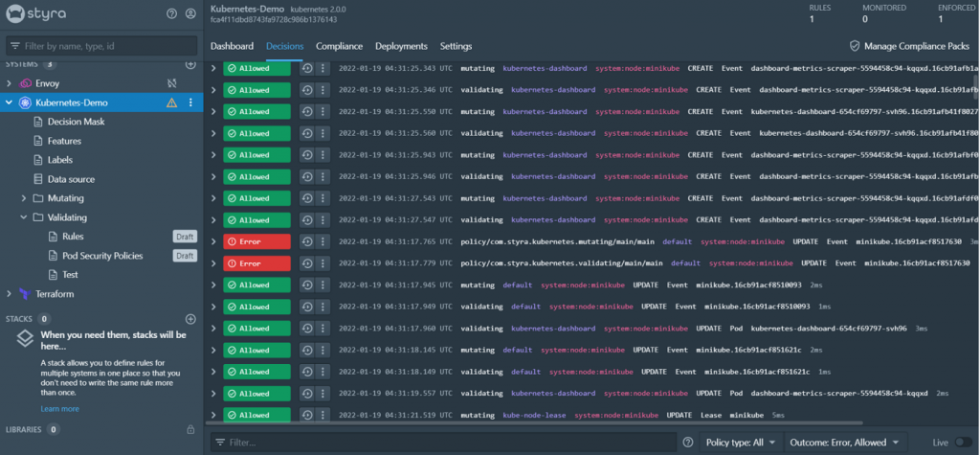
Task: Switch to the Compliance tab
Action: point(339,46)
